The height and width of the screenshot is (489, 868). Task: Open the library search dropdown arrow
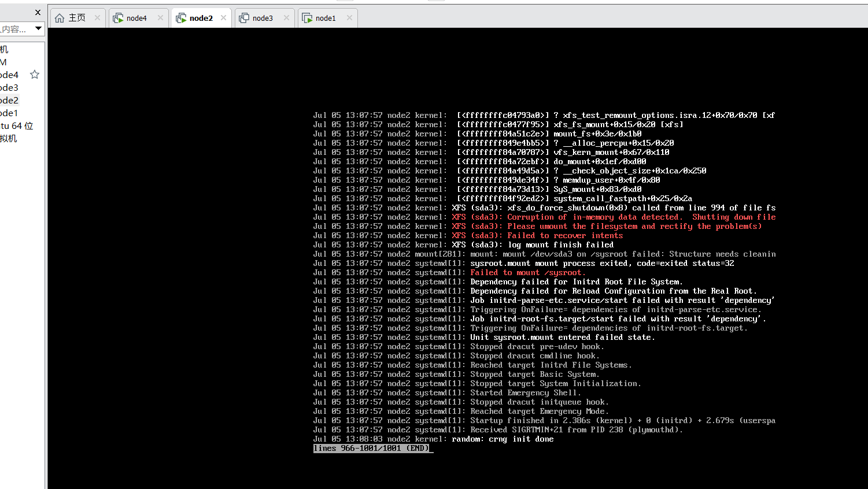[39, 28]
